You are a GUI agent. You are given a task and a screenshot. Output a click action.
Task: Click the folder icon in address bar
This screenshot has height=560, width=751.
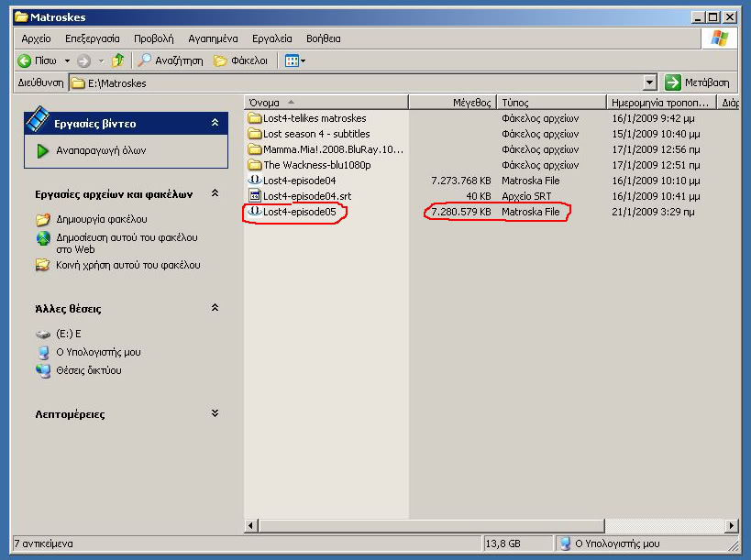tap(78, 83)
